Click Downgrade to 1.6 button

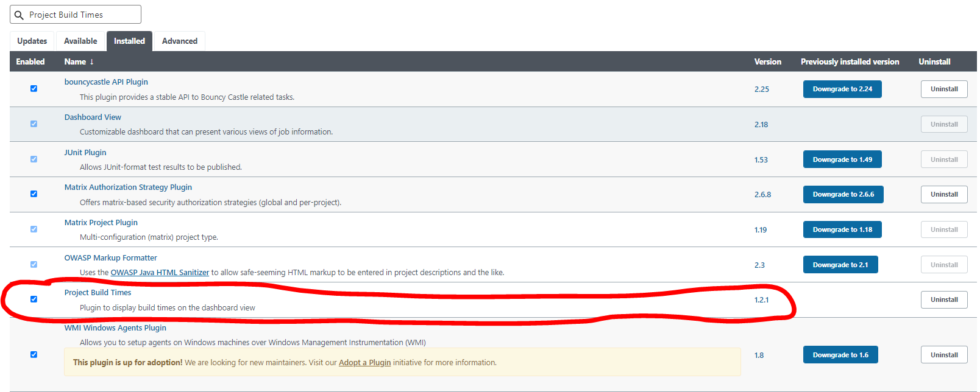[x=840, y=355]
